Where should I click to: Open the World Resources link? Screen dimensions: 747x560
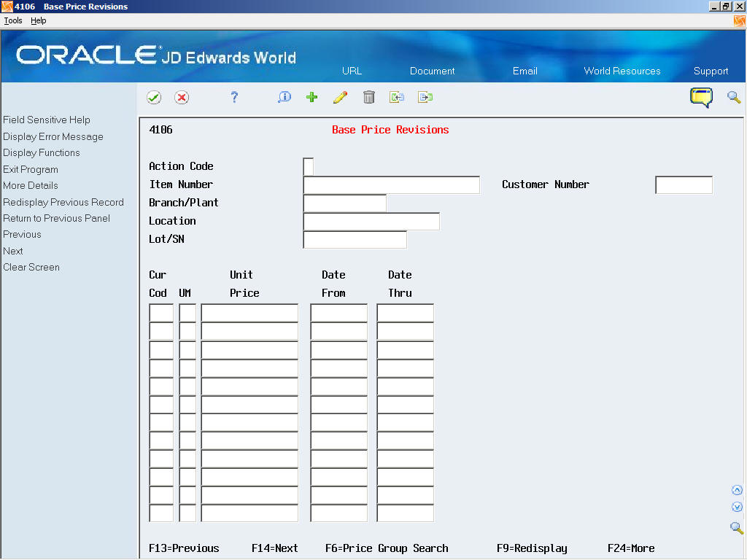[622, 71]
